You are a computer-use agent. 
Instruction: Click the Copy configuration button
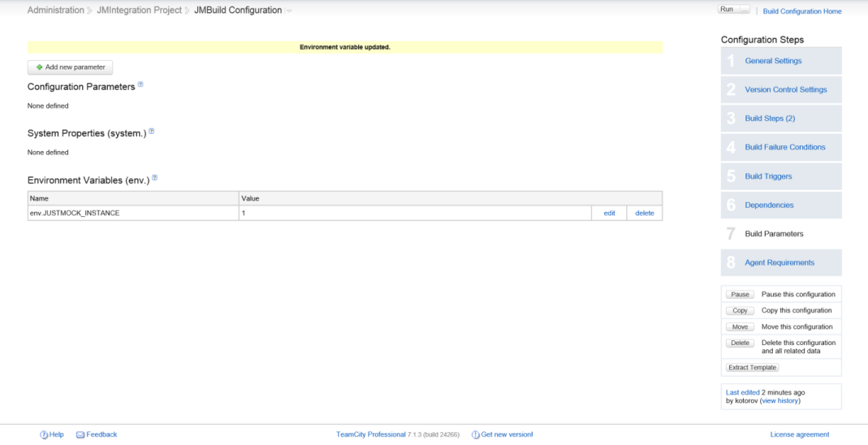point(740,310)
